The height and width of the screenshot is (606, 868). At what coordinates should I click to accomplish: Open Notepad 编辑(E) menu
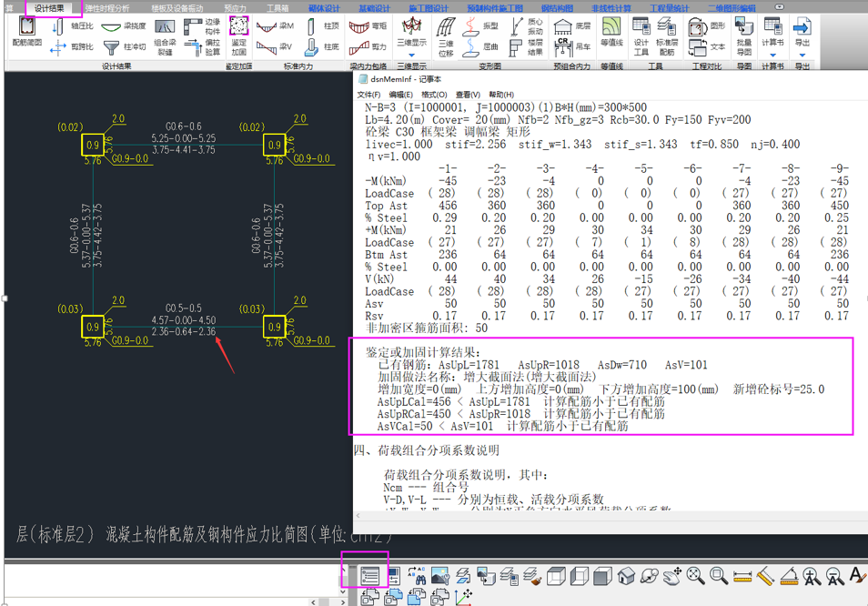[400, 95]
